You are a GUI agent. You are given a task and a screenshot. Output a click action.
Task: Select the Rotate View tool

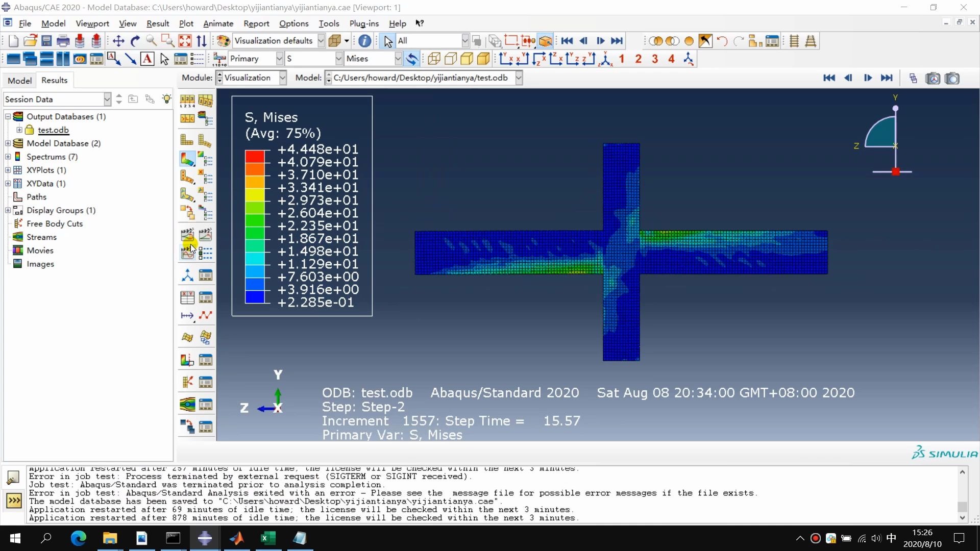tap(135, 41)
